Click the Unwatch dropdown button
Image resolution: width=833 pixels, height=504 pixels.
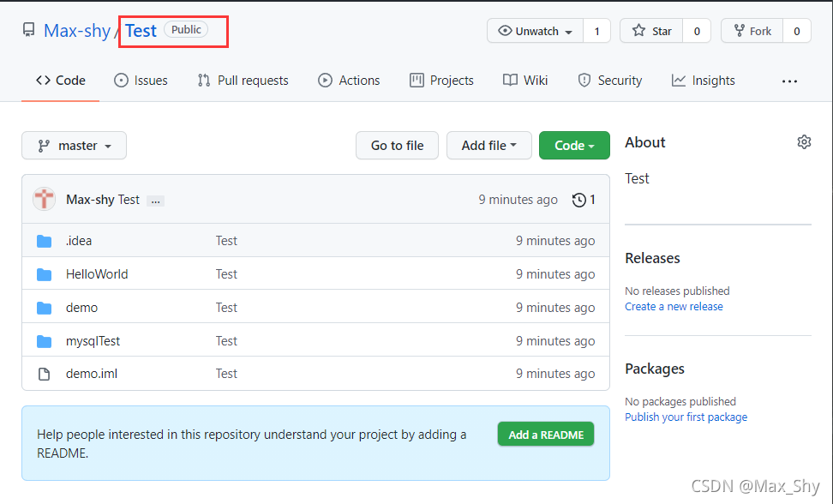535,31
